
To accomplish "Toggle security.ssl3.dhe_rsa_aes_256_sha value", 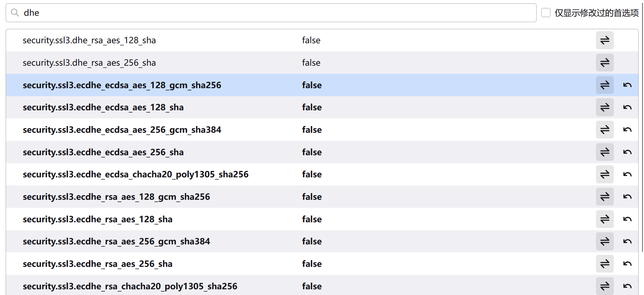I will pyautogui.click(x=604, y=63).
